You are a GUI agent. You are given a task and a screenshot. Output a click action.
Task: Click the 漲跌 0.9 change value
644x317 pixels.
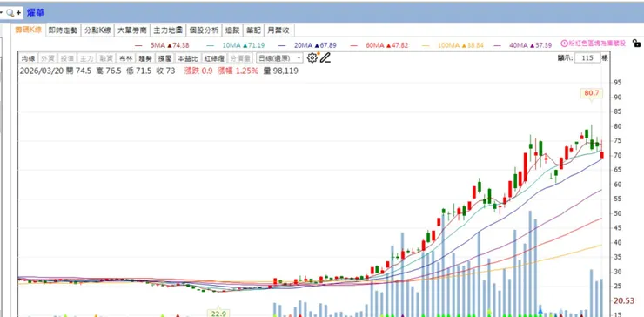(x=198, y=71)
